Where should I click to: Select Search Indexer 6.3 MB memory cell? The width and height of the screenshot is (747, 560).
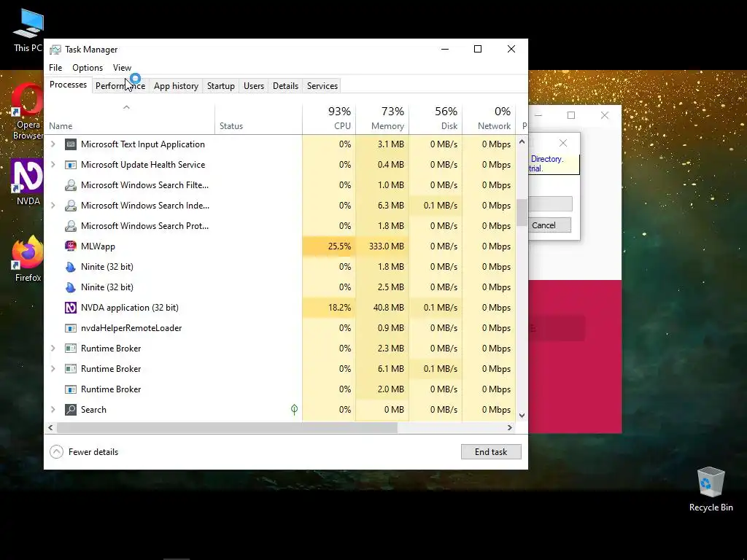382,206
